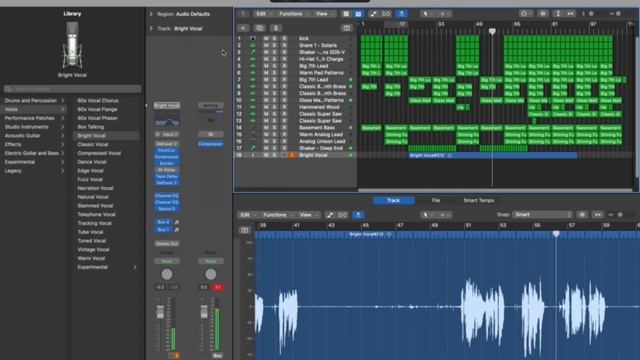The height and width of the screenshot is (360, 640).
Task: Click horizontal auto-zoom icon in tracks toolbar
Action: pyautogui.click(x=570, y=13)
